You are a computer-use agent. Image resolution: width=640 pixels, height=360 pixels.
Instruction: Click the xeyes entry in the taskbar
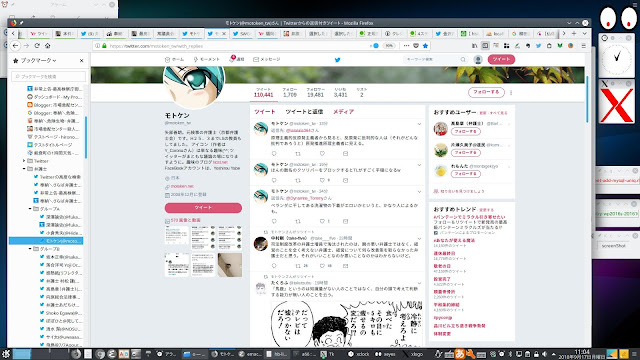386,354
